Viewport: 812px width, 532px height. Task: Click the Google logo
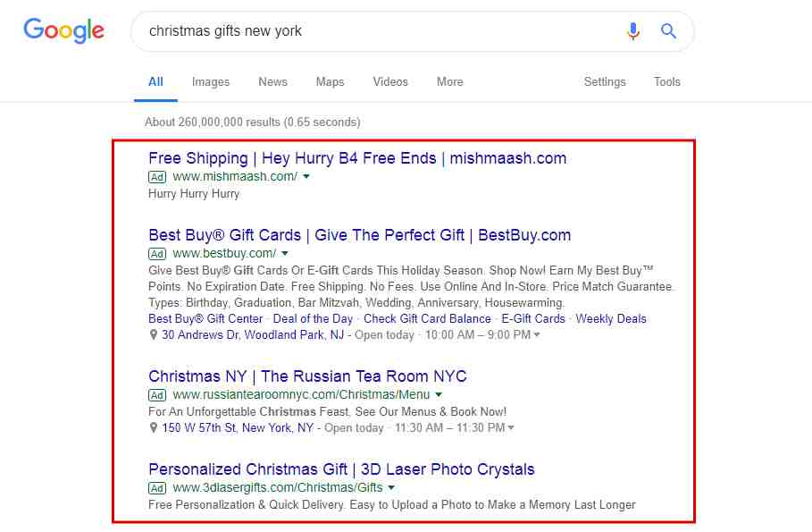(63, 31)
